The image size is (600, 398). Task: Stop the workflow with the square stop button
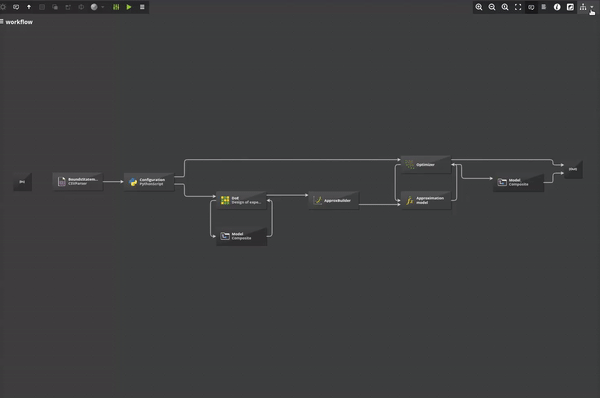[142, 7]
